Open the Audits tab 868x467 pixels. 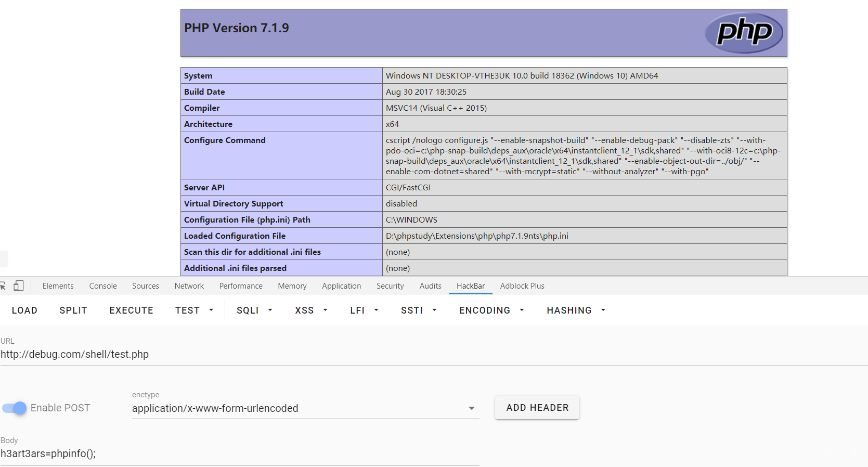(x=430, y=286)
